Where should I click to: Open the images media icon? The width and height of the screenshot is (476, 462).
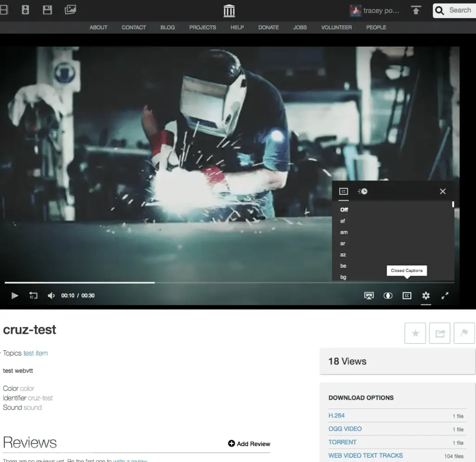[70, 10]
